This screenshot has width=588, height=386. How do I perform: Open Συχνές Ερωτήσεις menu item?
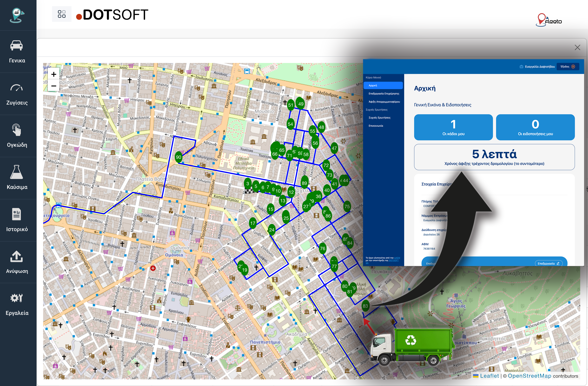point(379,117)
